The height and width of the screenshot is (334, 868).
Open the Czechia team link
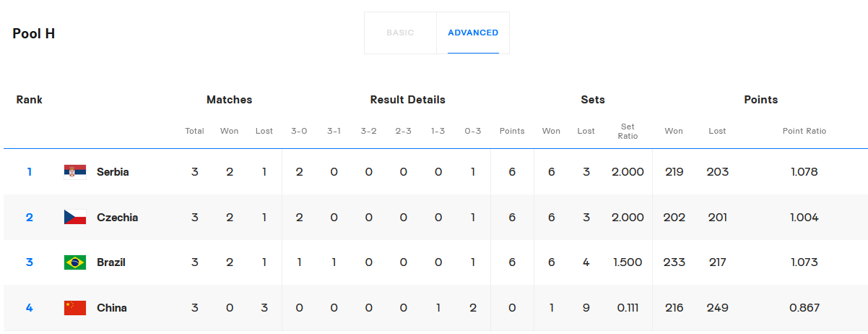point(117,218)
